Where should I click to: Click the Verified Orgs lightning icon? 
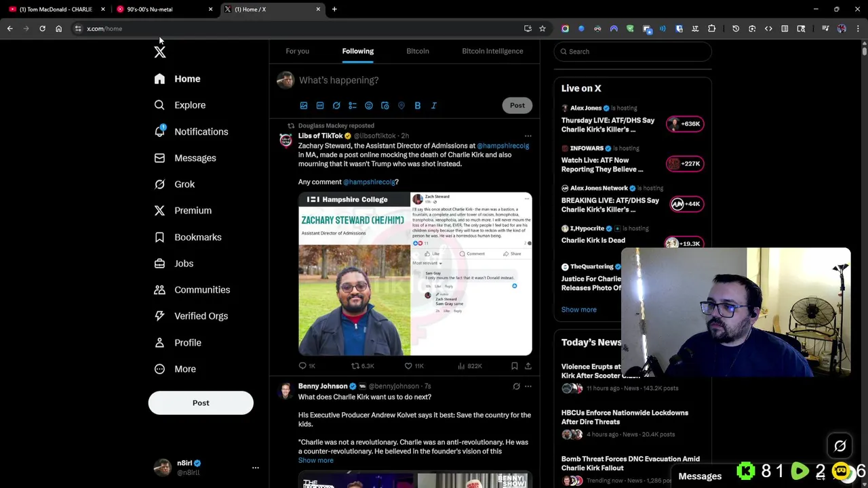click(x=159, y=316)
